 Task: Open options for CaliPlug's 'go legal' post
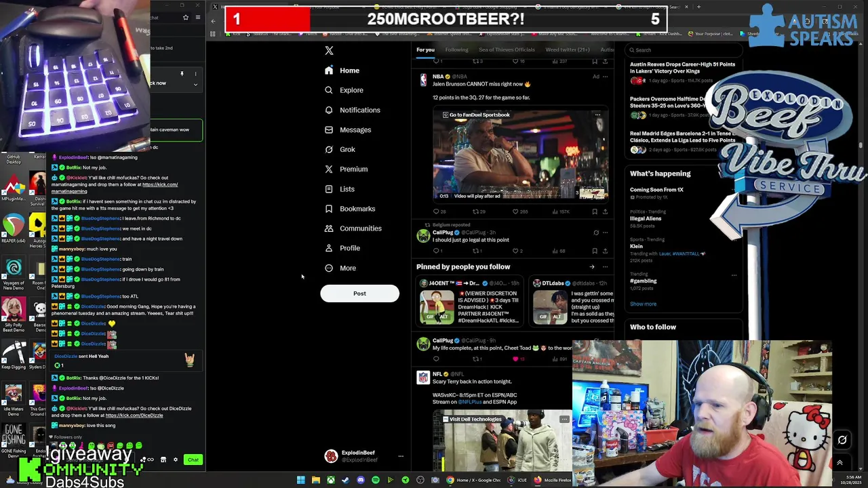(x=605, y=232)
